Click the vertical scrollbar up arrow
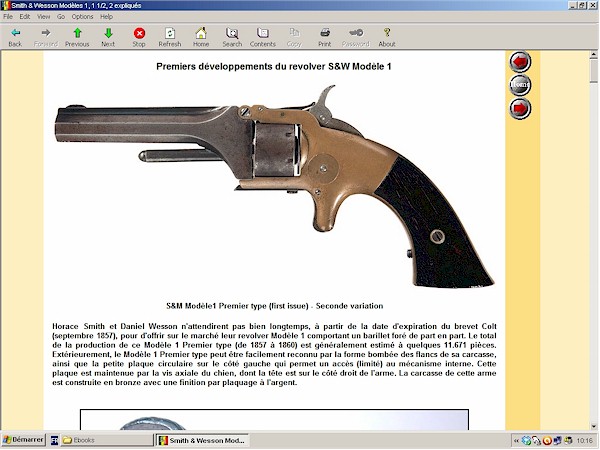 (594, 55)
